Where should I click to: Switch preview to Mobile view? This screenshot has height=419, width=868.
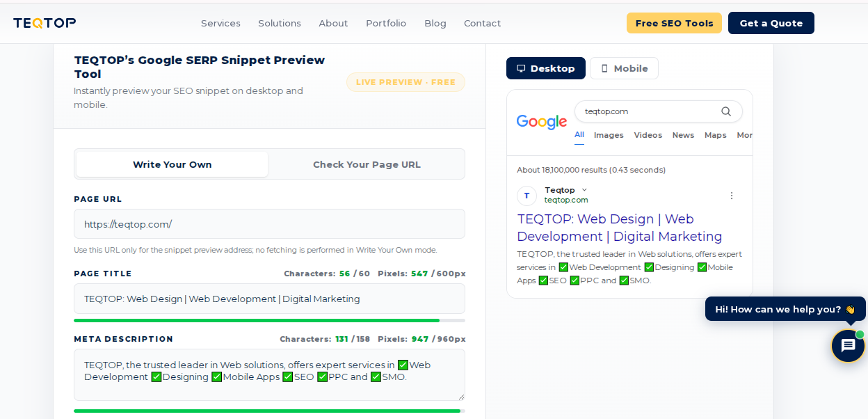click(x=624, y=68)
